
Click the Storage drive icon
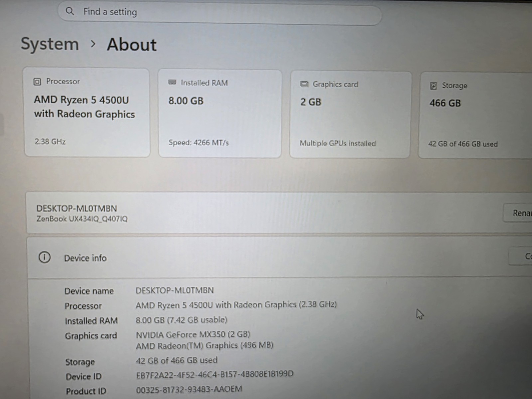click(433, 86)
